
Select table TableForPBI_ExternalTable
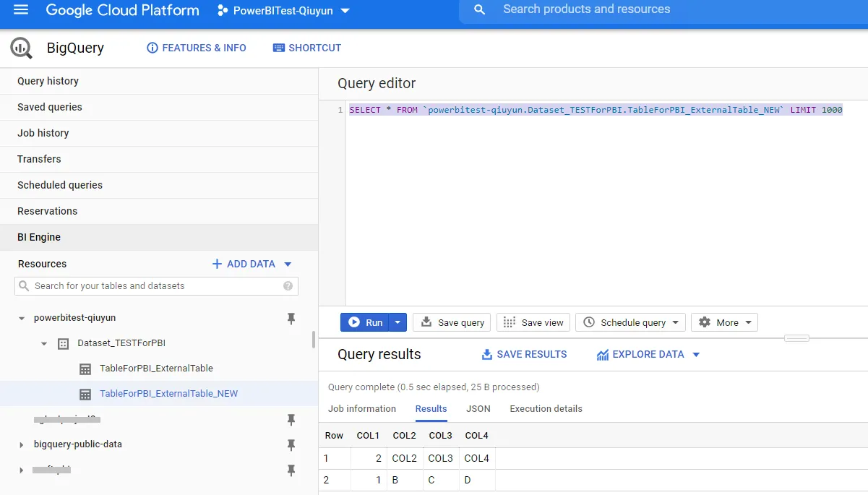pyautogui.click(x=156, y=369)
